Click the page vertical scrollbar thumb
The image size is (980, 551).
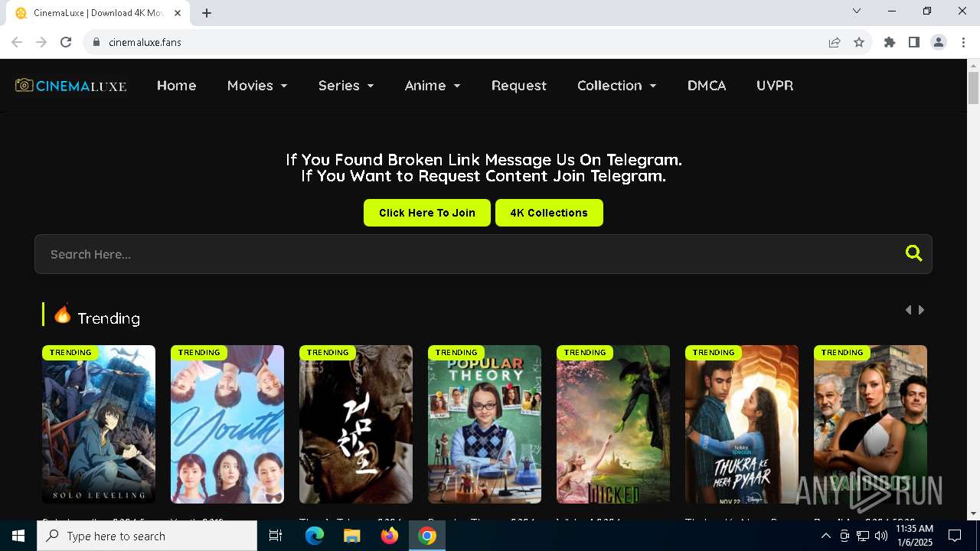973,88
